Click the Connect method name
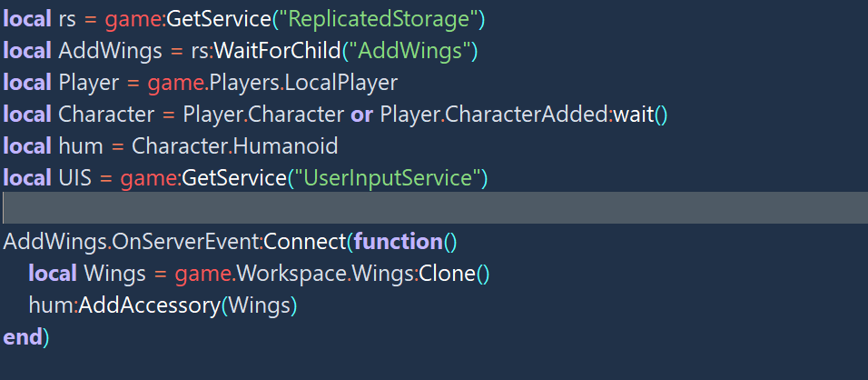Image resolution: width=868 pixels, height=380 pixels. click(304, 242)
